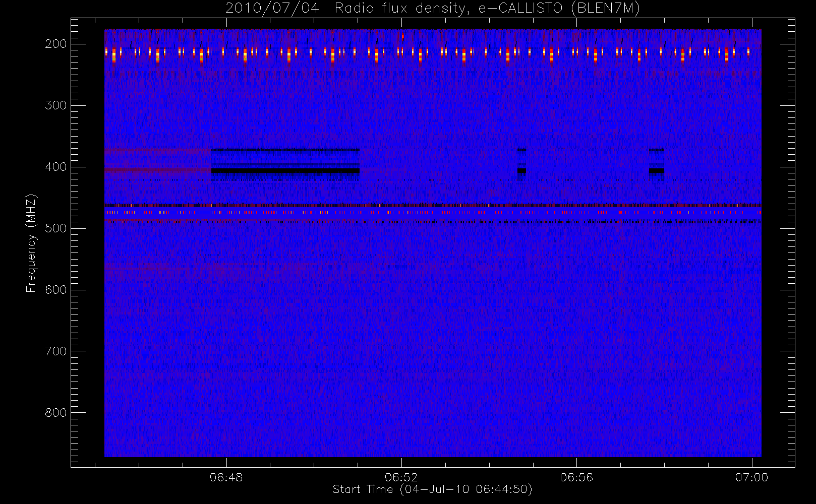Click the red interference line just below 450 MHz
Image resolution: width=816 pixels, height=504 pixels.
click(x=433, y=206)
